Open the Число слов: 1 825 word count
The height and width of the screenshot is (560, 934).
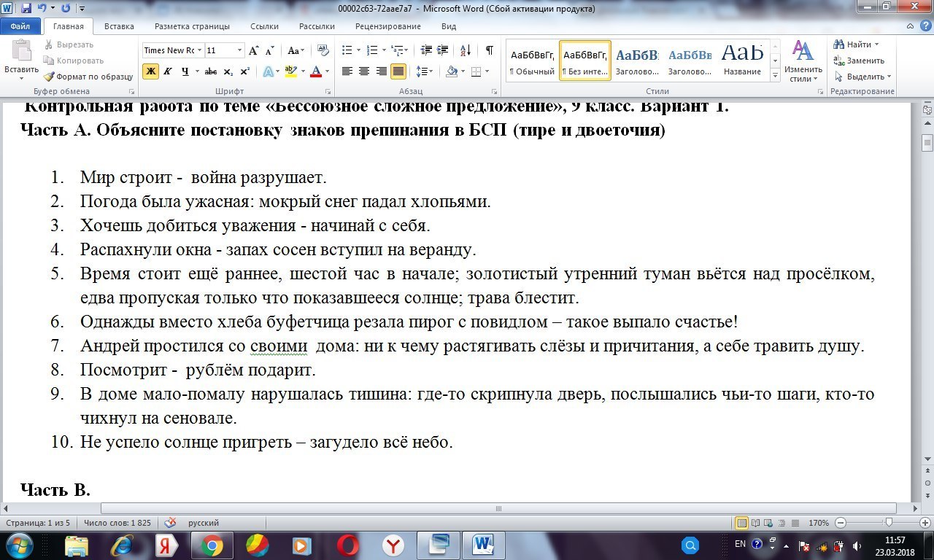tap(117, 523)
